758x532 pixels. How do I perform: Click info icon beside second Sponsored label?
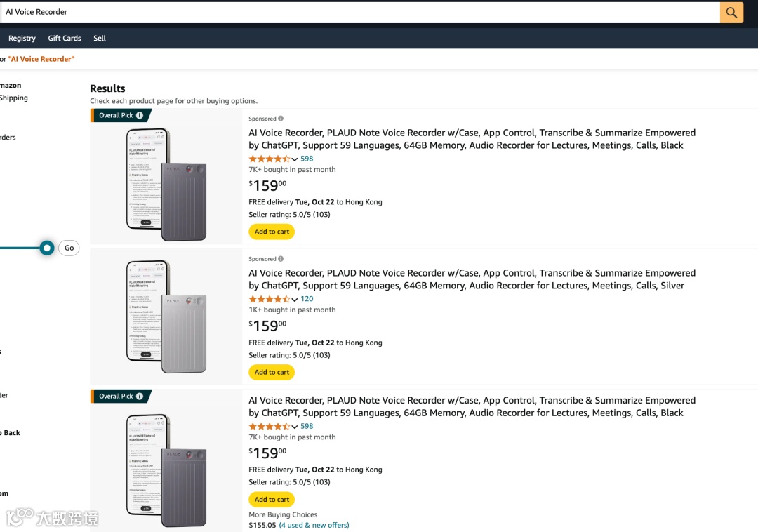[281, 259]
